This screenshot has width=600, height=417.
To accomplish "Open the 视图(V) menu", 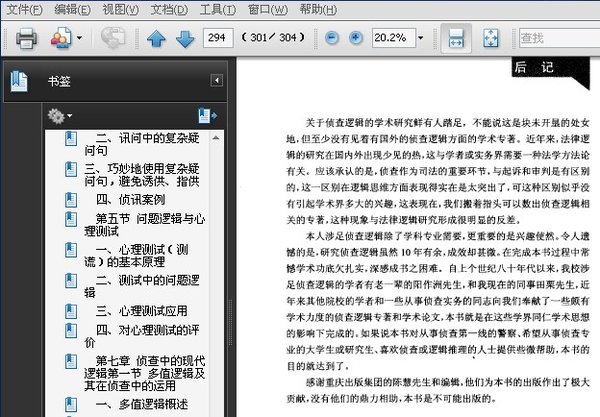I will click(121, 9).
